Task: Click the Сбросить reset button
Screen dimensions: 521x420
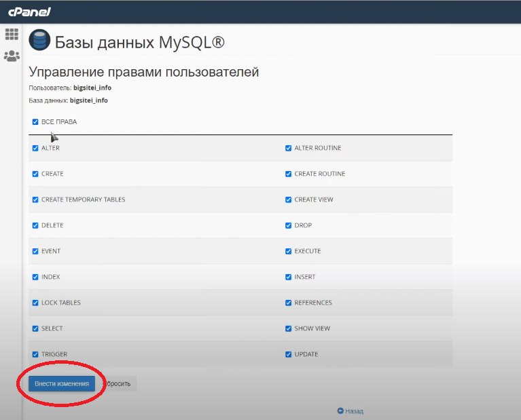Action: tap(118, 383)
